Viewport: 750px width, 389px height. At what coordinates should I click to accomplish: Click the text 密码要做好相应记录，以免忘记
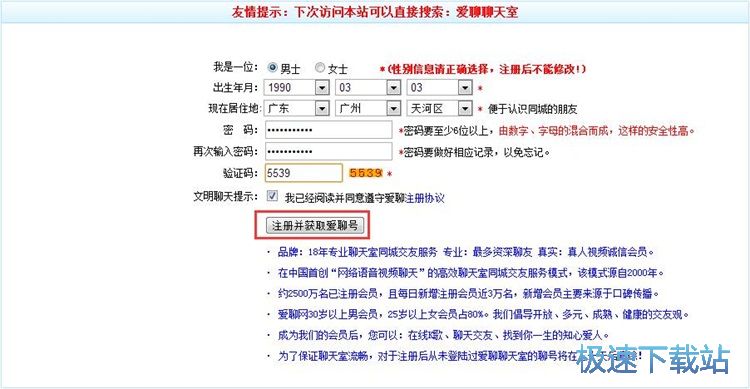coord(476,152)
